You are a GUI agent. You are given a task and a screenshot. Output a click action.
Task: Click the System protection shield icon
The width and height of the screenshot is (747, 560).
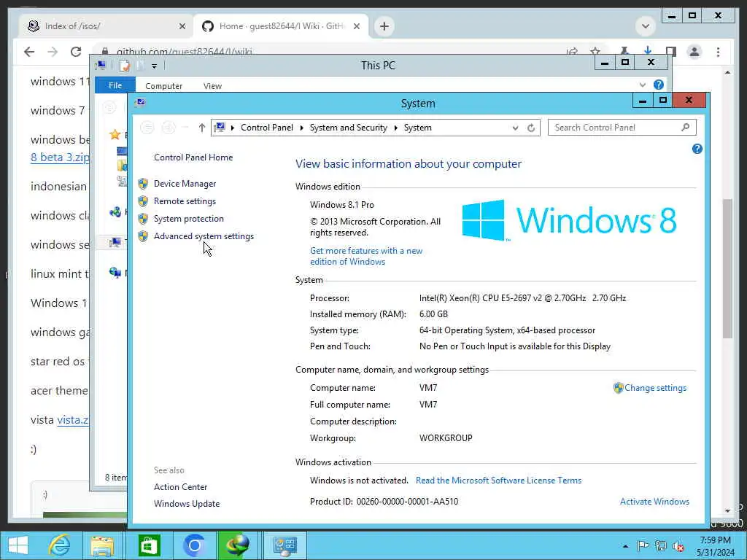tap(143, 219)
